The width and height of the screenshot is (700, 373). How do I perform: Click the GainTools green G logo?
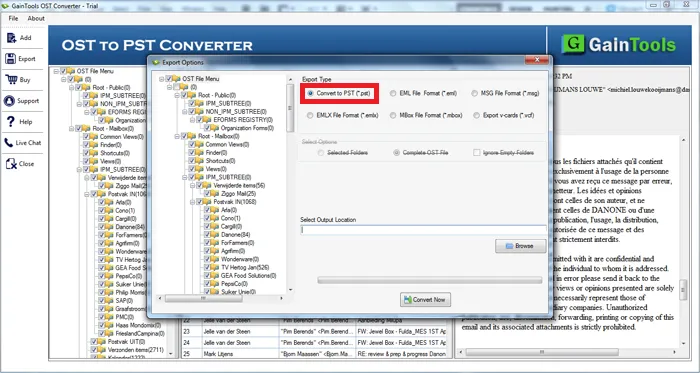point(573,44)
